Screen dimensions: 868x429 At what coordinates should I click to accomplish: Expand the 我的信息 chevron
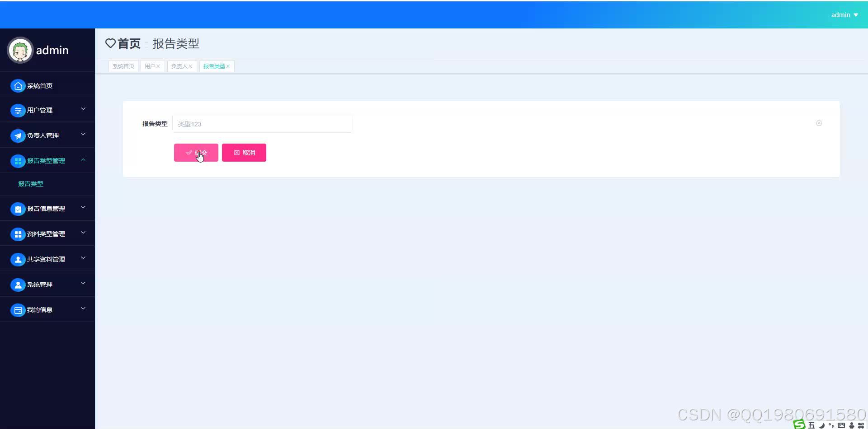[83, 308]
